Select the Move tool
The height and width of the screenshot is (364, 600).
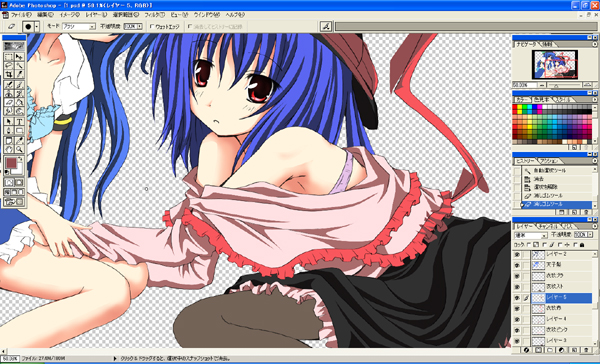point(19,57)
